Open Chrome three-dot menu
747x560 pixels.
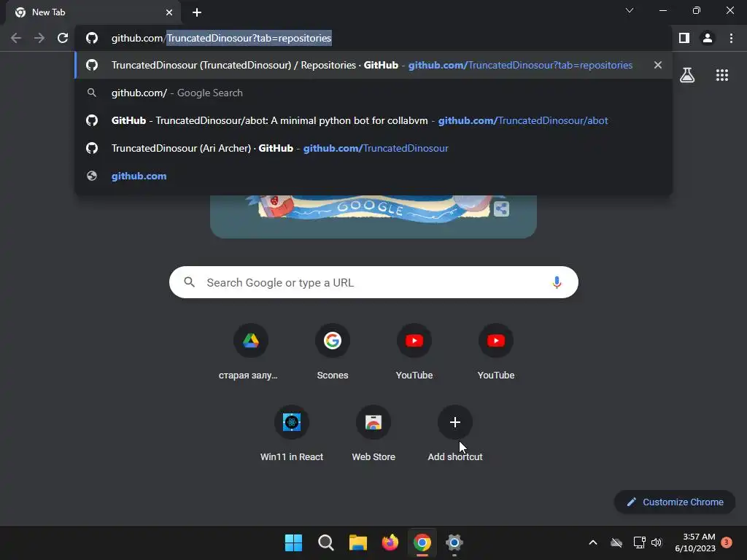click(731, 38)
